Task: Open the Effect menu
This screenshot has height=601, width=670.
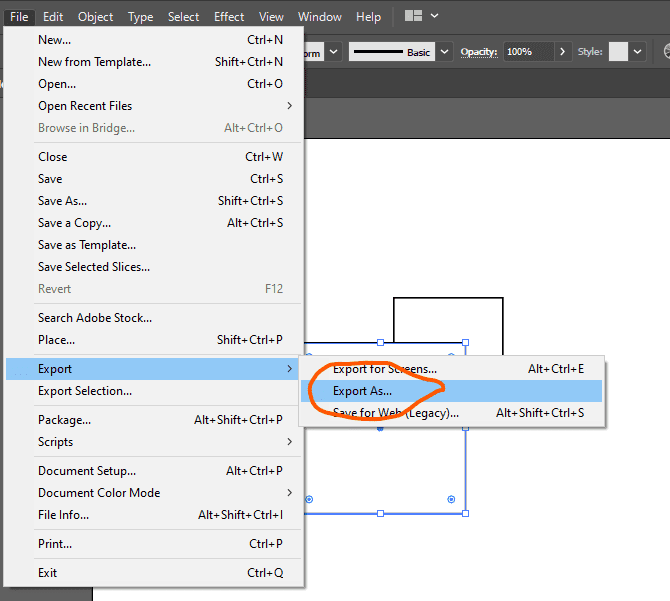Action: (x=229, y=17)
